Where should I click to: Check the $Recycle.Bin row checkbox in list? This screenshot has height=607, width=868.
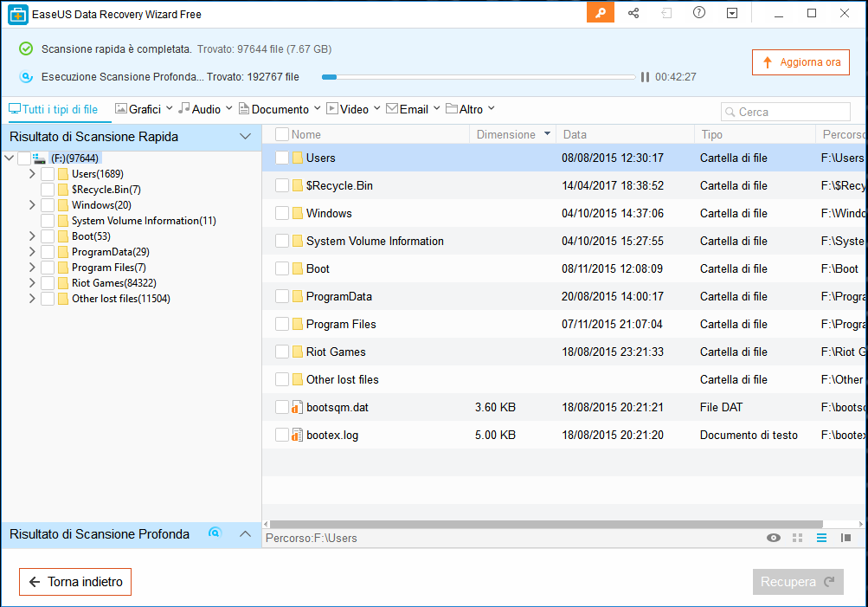[x=282, y=185]
